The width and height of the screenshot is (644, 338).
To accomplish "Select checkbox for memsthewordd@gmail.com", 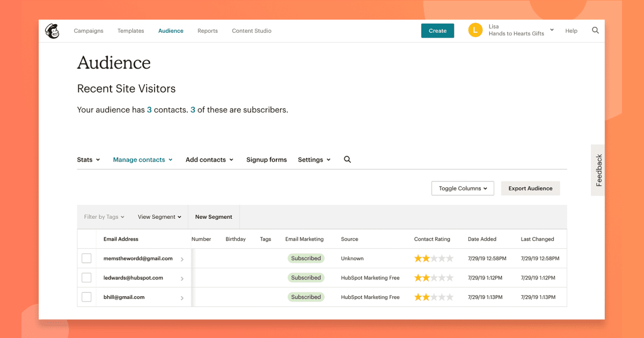I will [x=86, y=259].
